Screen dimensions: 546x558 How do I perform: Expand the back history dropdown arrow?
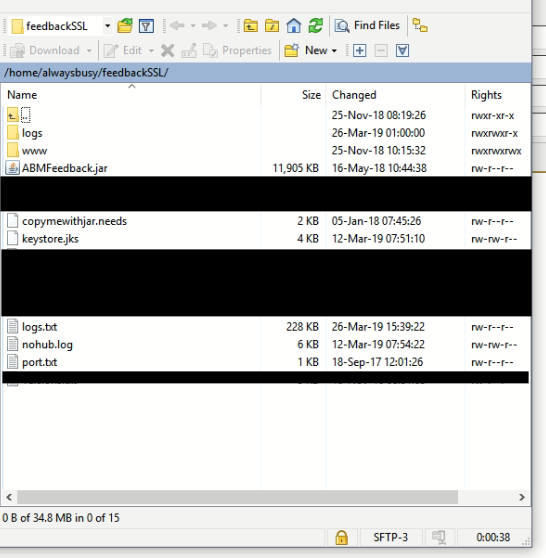pyautogui.click(x=193, y=26)
